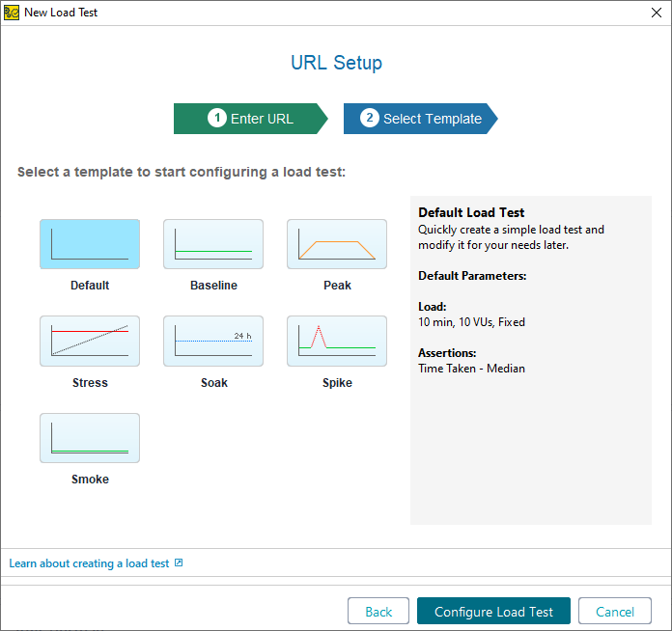The height and width of the screenshot is (631, 672).
Task: Click 'Time Taken - Median' assertion text
Action: click(x=471, y=369)
